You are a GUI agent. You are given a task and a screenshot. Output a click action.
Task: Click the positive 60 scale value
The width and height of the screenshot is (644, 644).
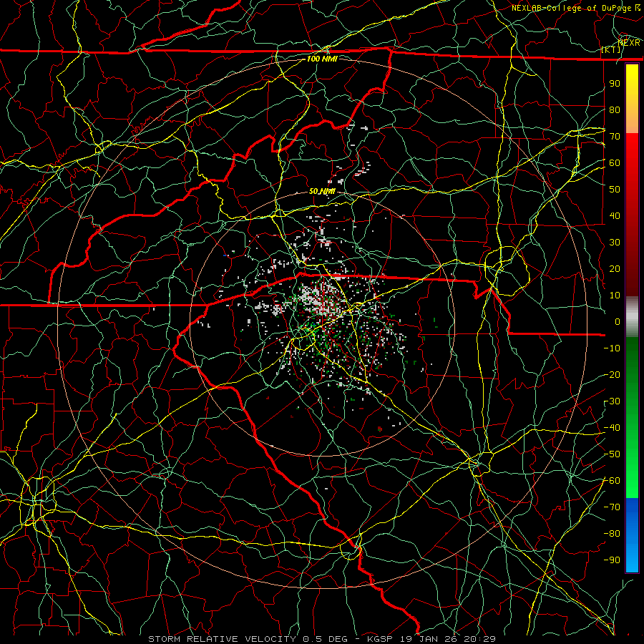tap(615, 162)
